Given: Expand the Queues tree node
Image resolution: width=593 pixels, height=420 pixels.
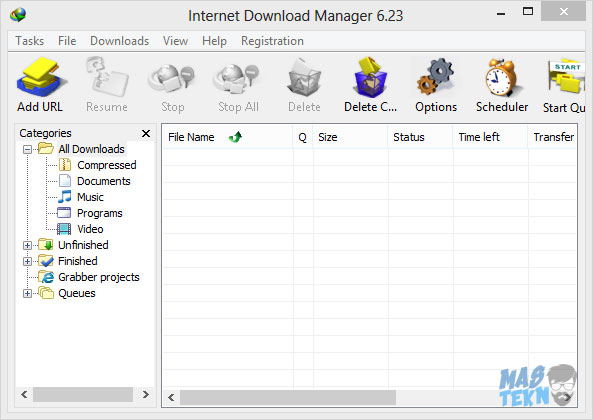Looking at the screenshot, I should 27,293.
